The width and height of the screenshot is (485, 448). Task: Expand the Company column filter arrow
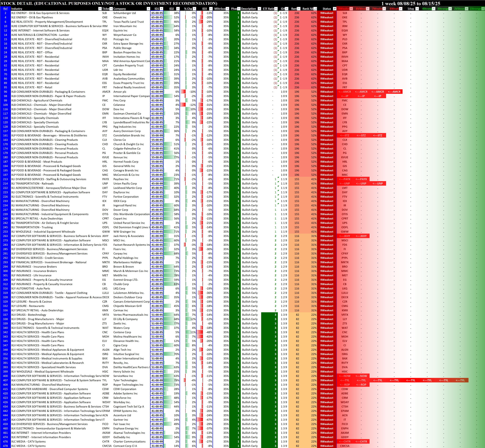148,9
